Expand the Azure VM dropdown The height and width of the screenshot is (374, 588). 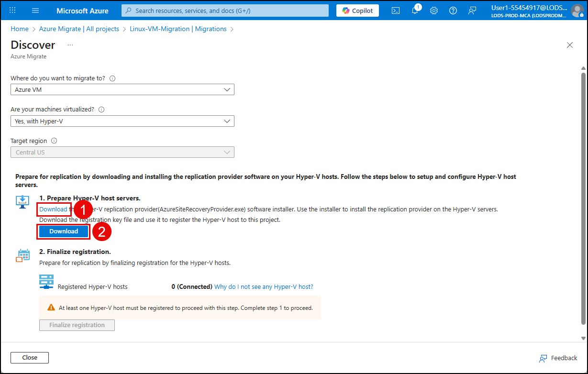(122, 90)
